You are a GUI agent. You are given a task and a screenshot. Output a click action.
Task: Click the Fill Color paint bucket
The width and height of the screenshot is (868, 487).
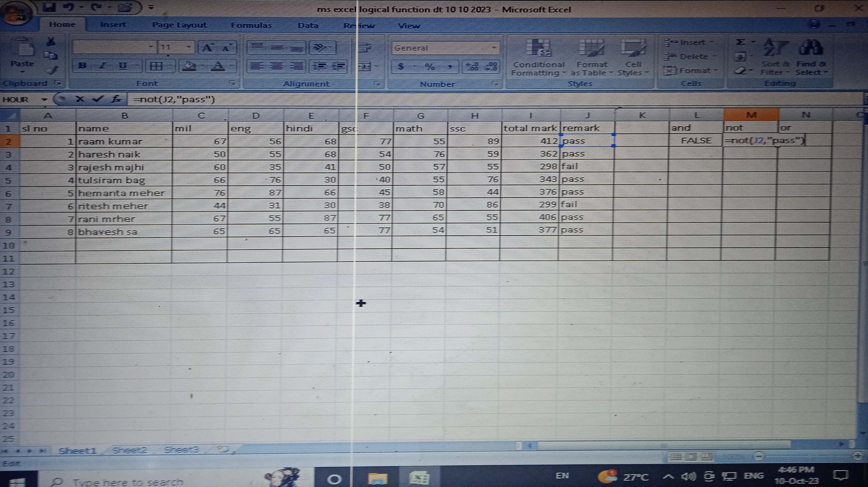(189, 66)
